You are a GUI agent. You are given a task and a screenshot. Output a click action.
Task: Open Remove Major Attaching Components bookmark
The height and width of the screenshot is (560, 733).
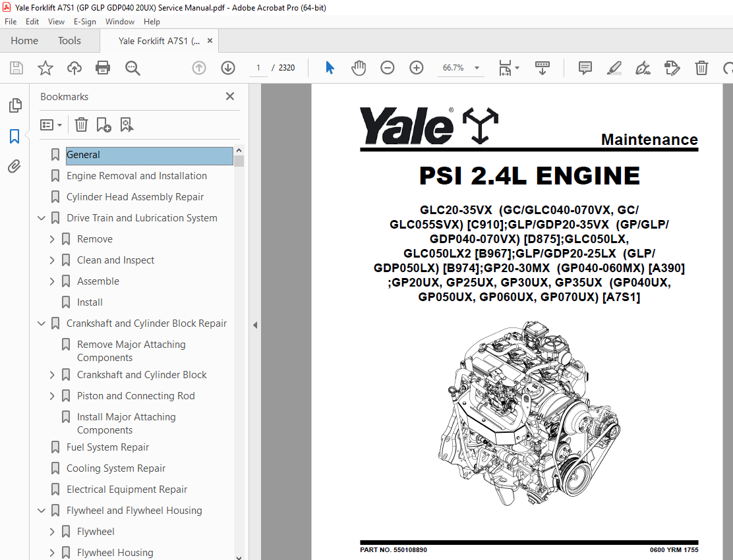(x=131, y=350)
